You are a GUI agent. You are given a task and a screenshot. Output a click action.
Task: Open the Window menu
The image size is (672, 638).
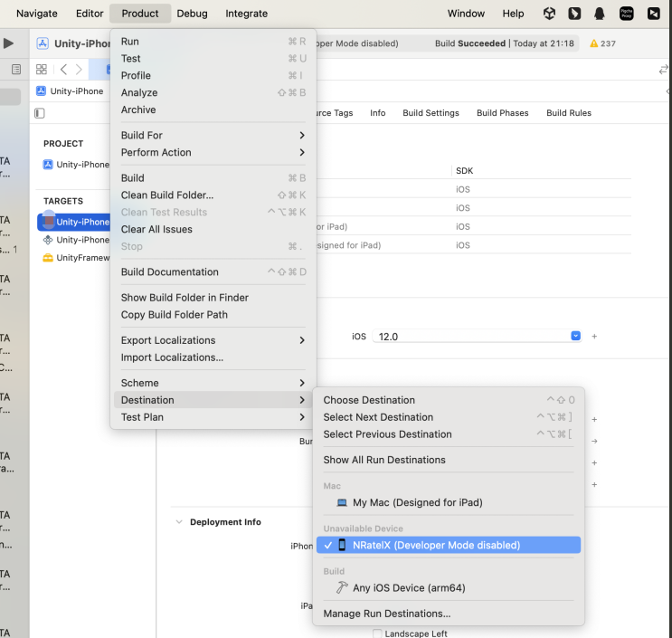466,14
